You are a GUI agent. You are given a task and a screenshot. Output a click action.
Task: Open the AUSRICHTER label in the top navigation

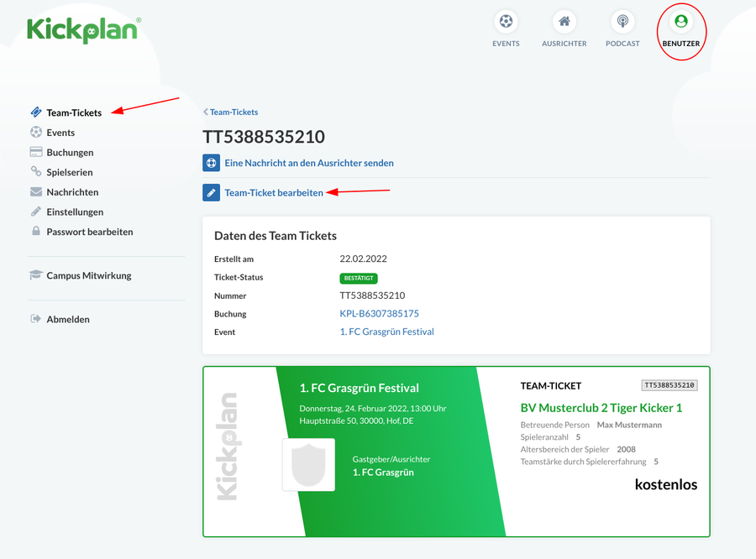[564, 44]
